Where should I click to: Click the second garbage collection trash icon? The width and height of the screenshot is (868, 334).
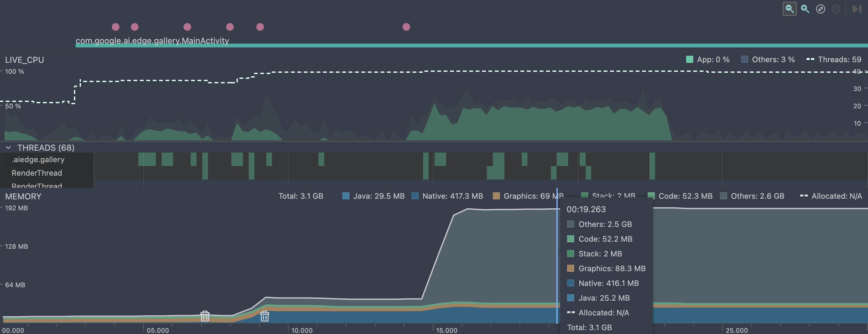(x=264, y=316)
